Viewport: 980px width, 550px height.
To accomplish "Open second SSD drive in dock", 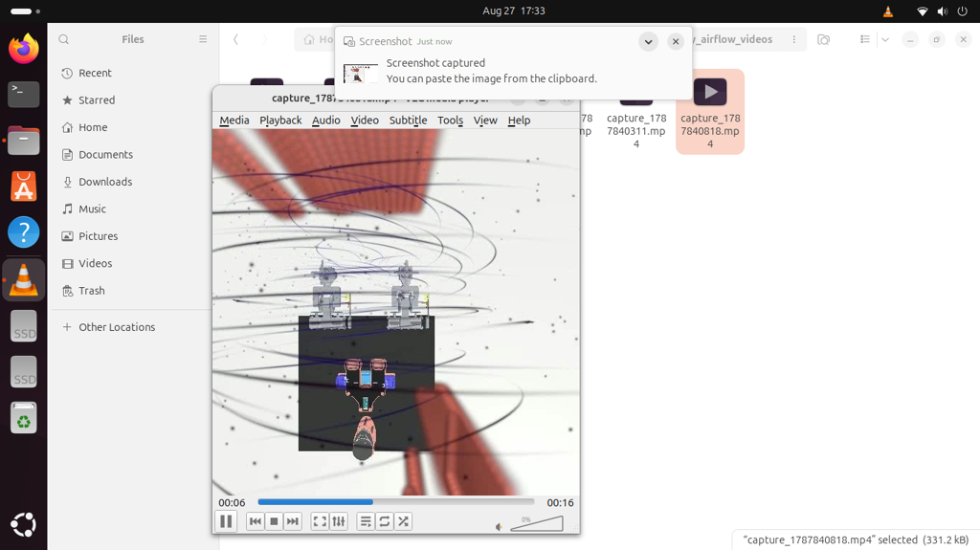I will click(x=24, y=372).
